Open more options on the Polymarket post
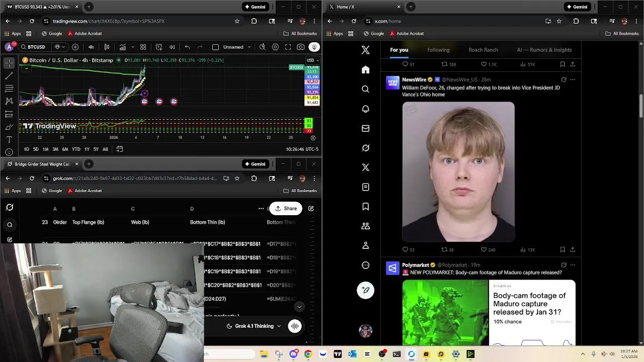This screenshot has height=362, width=644. [x=573, y=265]
